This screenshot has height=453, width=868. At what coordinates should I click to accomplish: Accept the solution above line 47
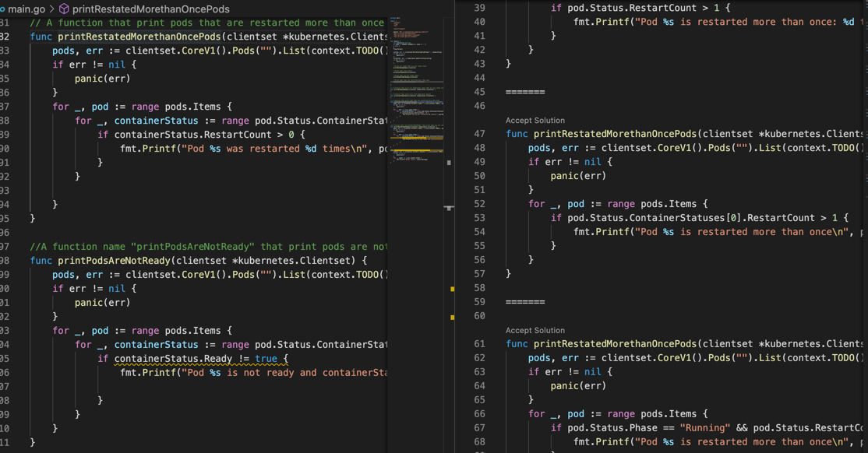535,121
